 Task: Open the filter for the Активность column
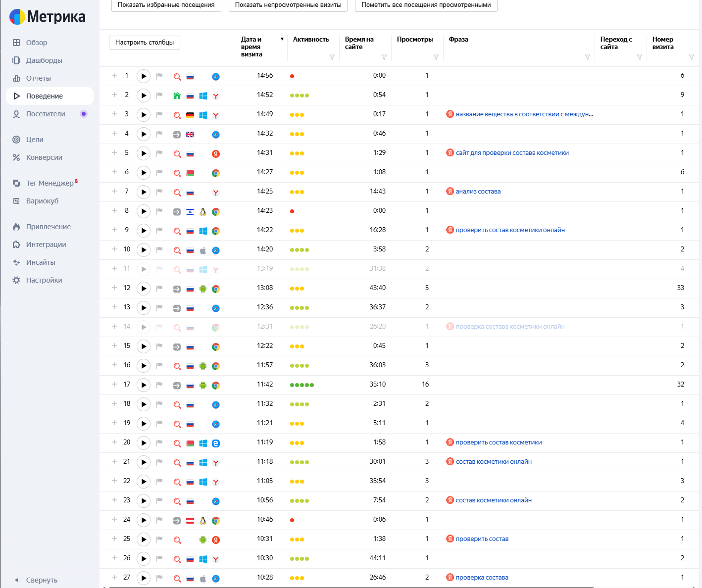332,57
